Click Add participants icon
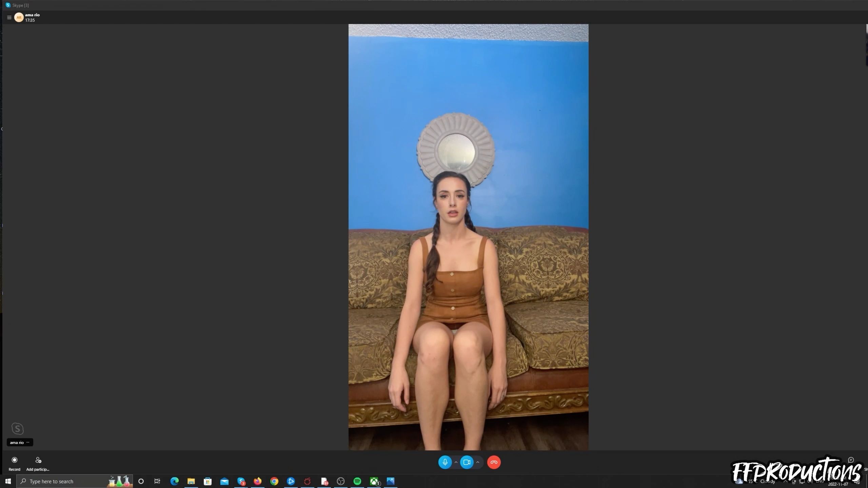 click(x=38, y=460)
